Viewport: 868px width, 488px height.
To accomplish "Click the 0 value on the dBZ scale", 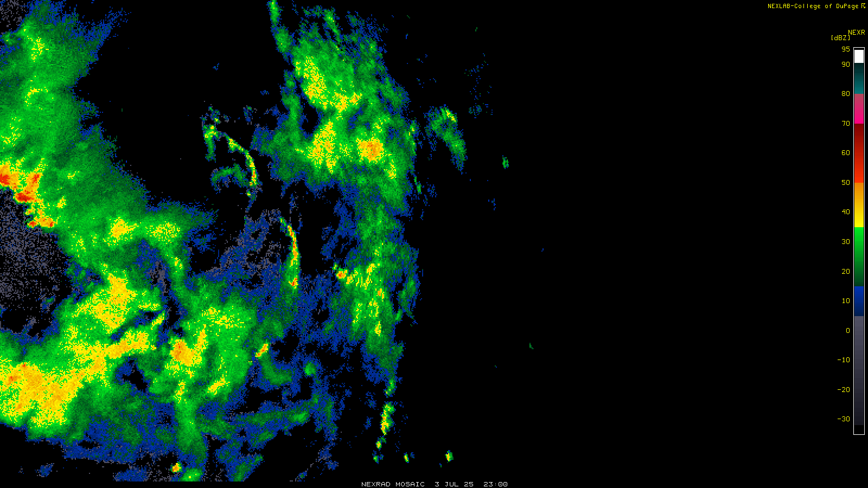I will tap(848, 331).
